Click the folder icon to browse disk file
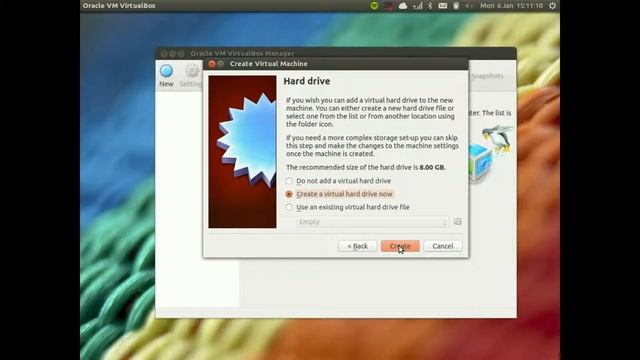 pos(458,221)
